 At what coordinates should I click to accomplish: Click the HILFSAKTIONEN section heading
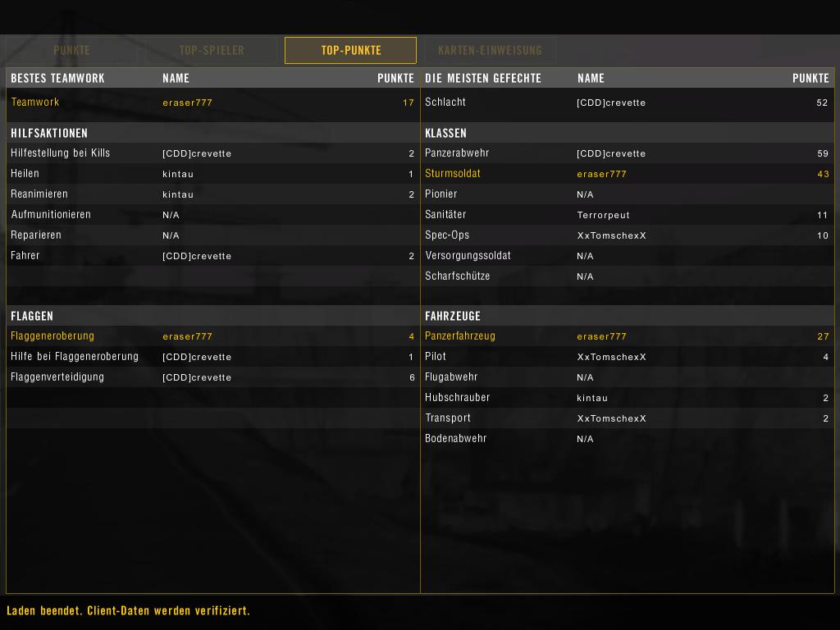(x=49, y=133)
